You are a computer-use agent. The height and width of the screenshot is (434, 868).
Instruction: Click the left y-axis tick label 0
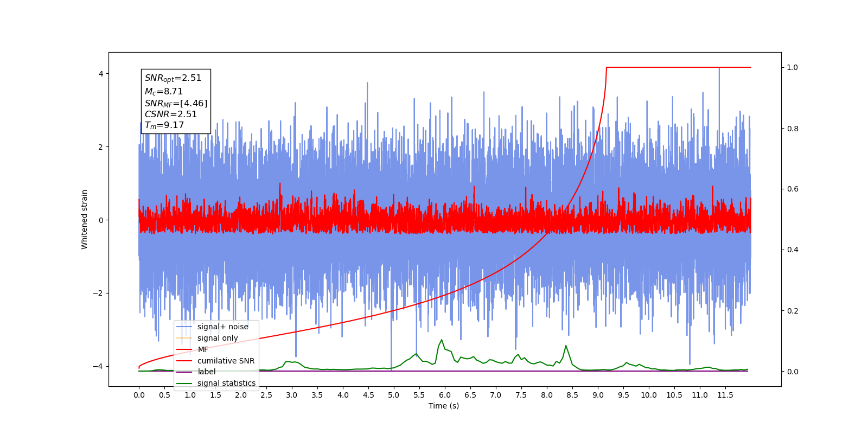click(100, 220)
